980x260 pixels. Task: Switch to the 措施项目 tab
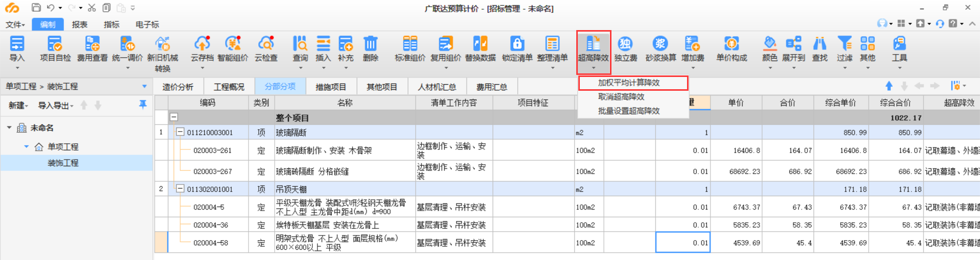click(331, 87)
